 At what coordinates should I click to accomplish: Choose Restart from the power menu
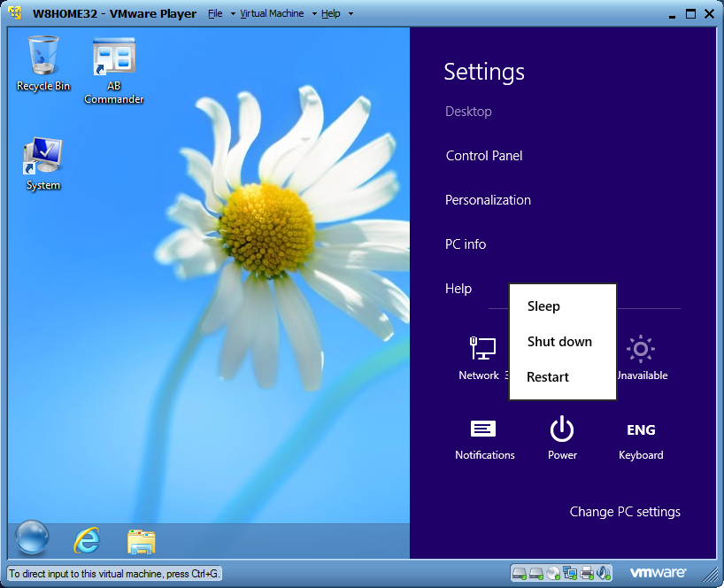pos(548,377)
